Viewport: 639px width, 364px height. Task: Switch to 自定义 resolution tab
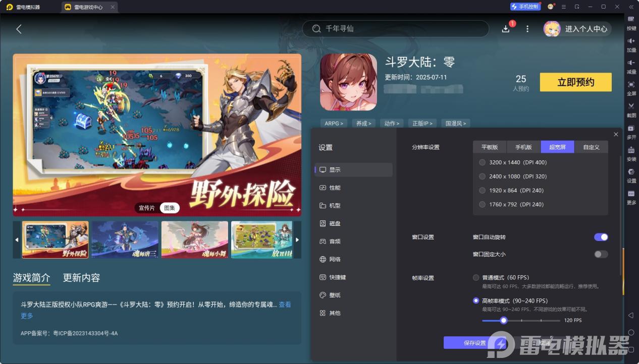click(591, 147)
